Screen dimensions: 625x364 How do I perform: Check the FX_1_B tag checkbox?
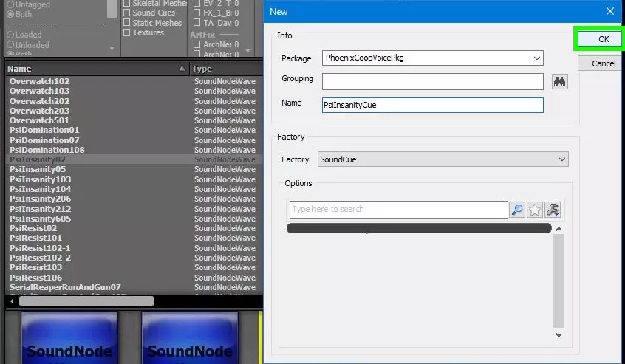point(197,13)
